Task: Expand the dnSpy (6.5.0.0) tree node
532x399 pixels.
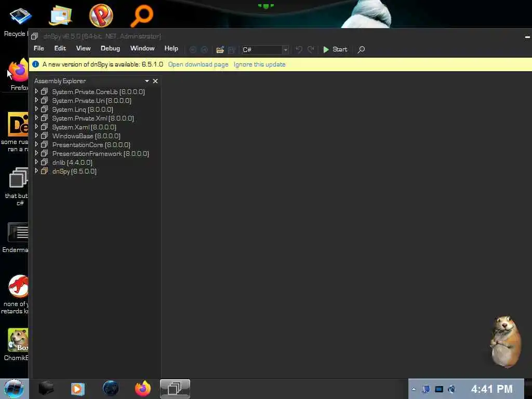Action: point(36,170)
